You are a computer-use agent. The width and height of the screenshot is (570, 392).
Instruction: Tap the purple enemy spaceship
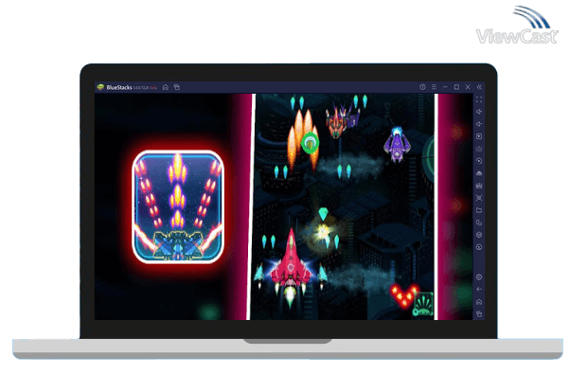click(398, 144)
